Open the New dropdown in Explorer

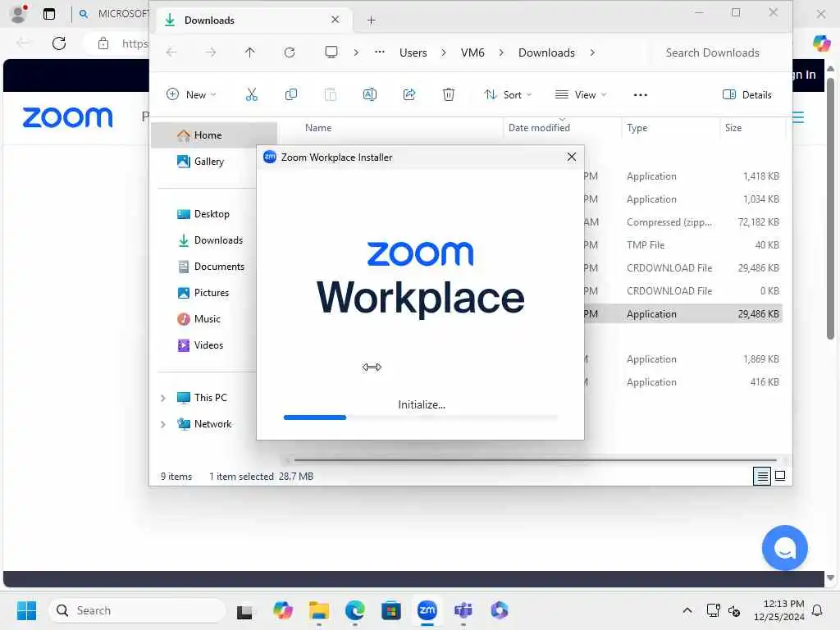pos(191,95)
